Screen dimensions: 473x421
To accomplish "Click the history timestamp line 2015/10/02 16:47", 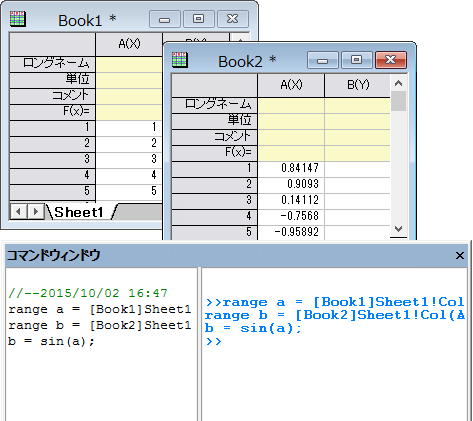I will pos(88,293).
